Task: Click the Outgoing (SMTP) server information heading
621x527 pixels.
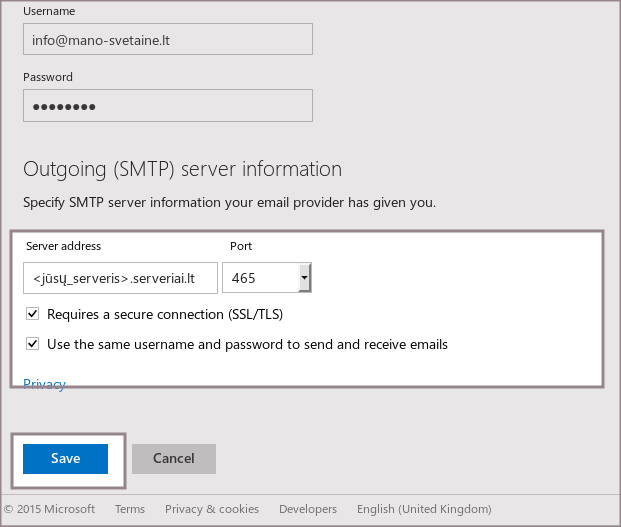Action: pos(182,169)
